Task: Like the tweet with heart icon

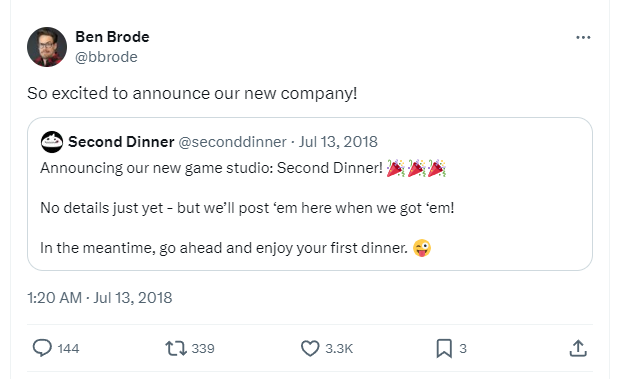Action: [x=310, y=348]
